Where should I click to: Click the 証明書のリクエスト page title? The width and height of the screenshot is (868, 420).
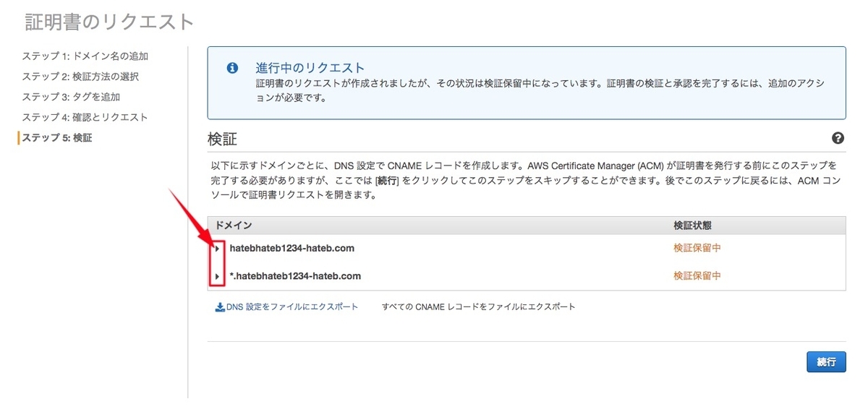[110, 22]
